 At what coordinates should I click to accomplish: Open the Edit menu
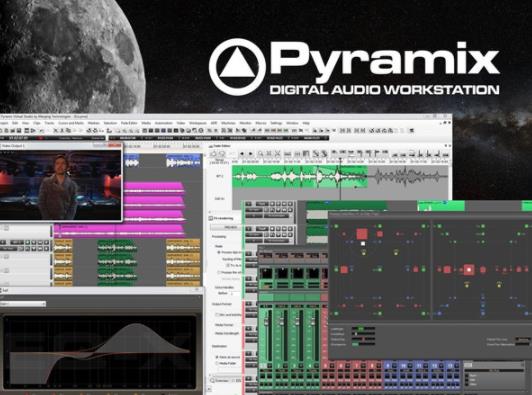point(15,123)
